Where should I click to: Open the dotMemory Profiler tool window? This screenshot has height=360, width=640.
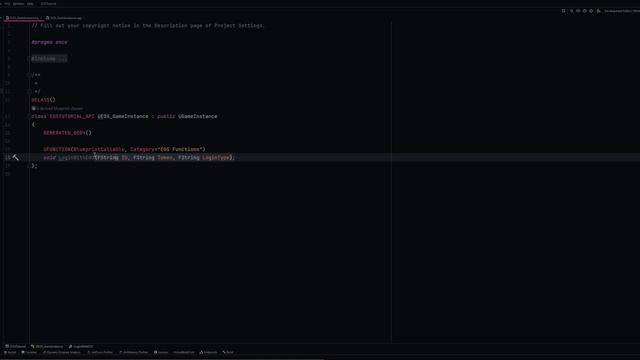[x=134, y=352]
